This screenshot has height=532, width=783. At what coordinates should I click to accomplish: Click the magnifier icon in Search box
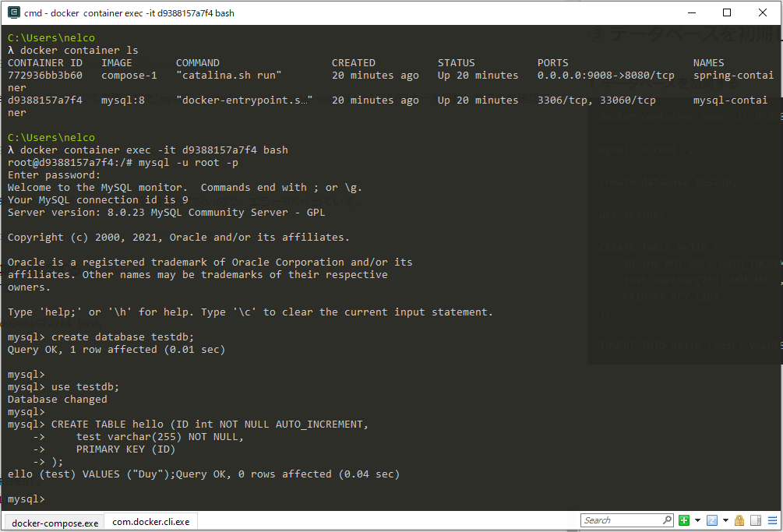pyautogui.click(x=667, y=520)
